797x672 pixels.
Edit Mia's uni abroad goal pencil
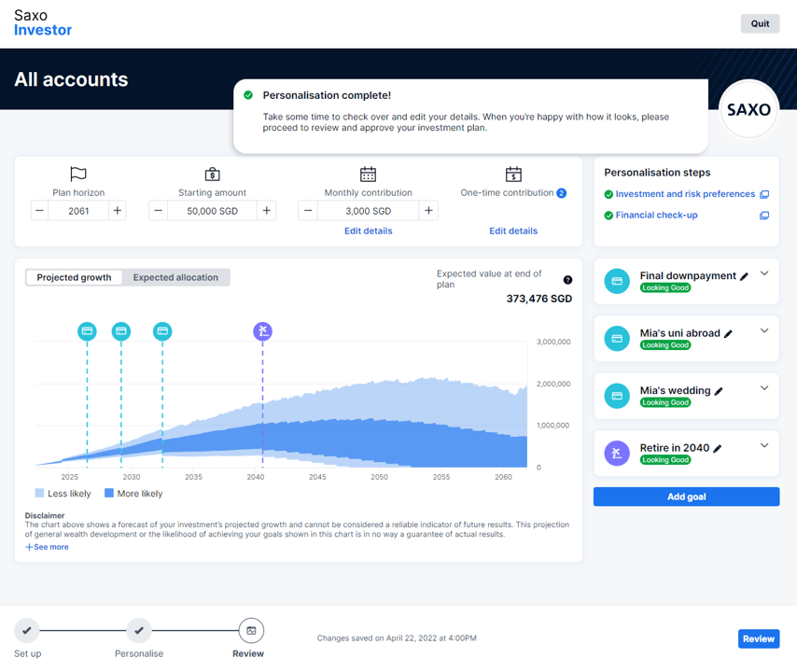coord(728,334)
